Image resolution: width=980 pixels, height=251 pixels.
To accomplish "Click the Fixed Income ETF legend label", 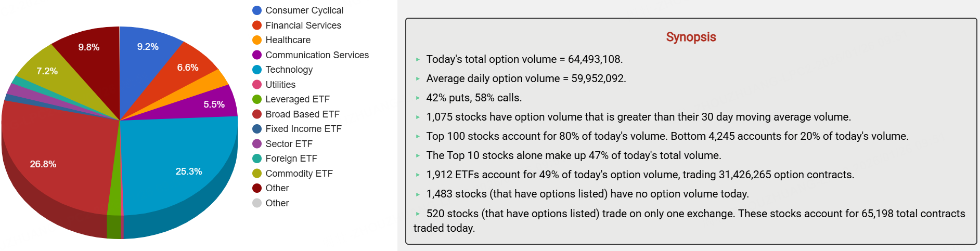I will click(x=303, y=129).
